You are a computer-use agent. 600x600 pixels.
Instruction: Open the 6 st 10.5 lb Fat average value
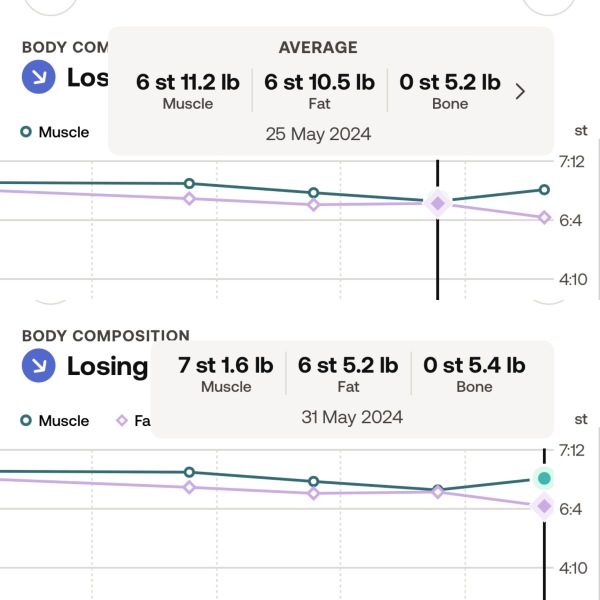click(x=319, y=90)
